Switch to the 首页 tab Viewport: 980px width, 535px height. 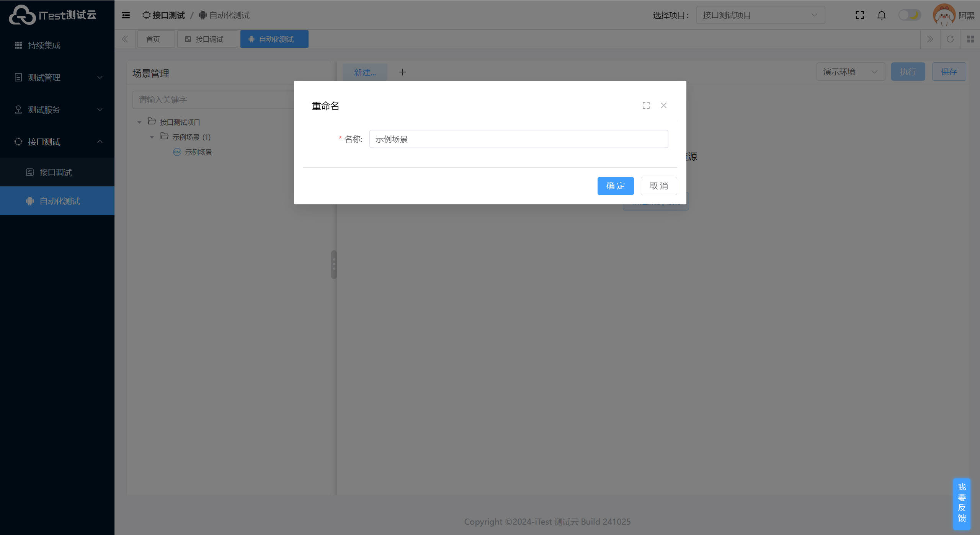tap(153, 39)
